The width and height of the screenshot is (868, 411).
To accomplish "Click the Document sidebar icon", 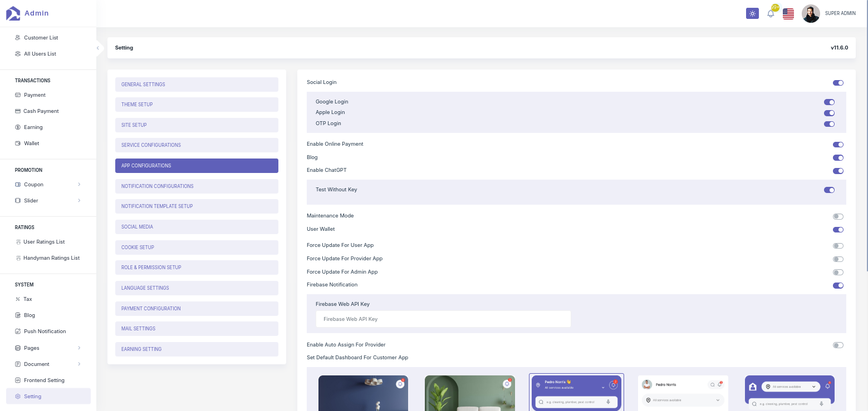I will pos(18,364).
